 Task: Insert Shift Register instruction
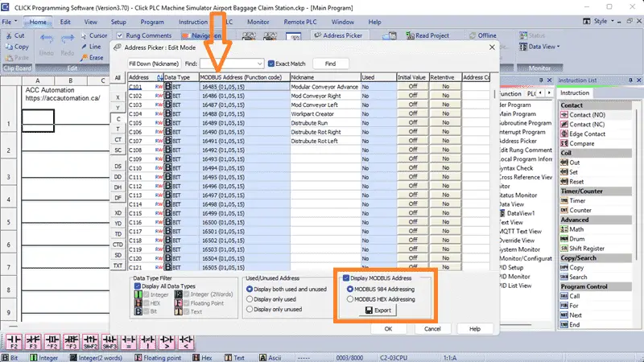point(582,249)
